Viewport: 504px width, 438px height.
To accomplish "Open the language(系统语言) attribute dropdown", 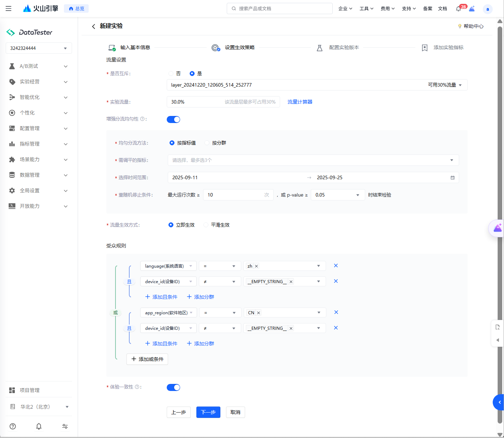I will click(168, 266).
